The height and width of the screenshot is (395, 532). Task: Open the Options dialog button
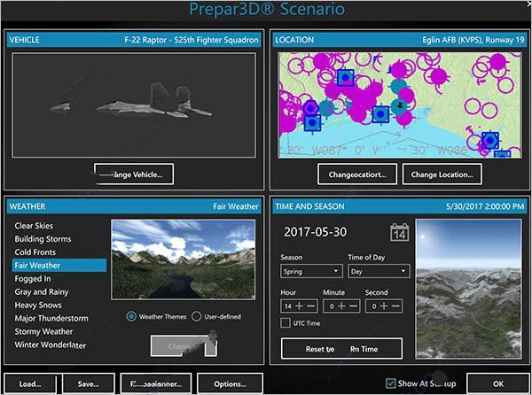230,383
